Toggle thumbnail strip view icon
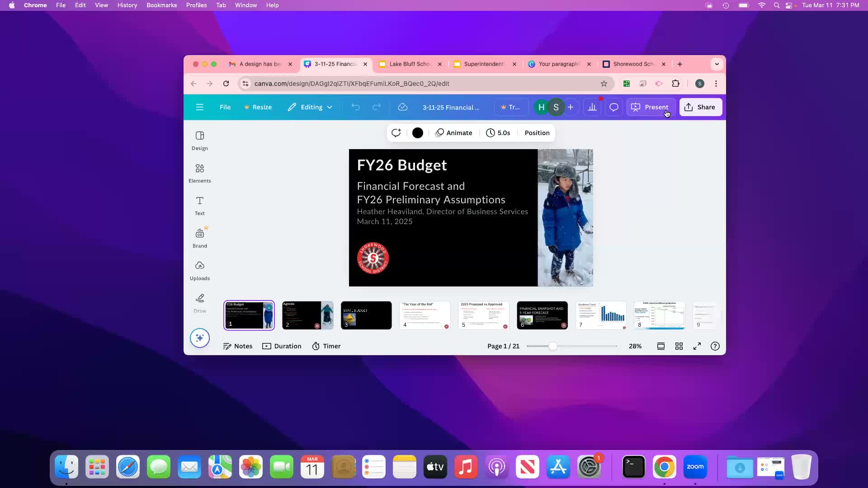Screen dimensions: 868x488 point(660,346)
